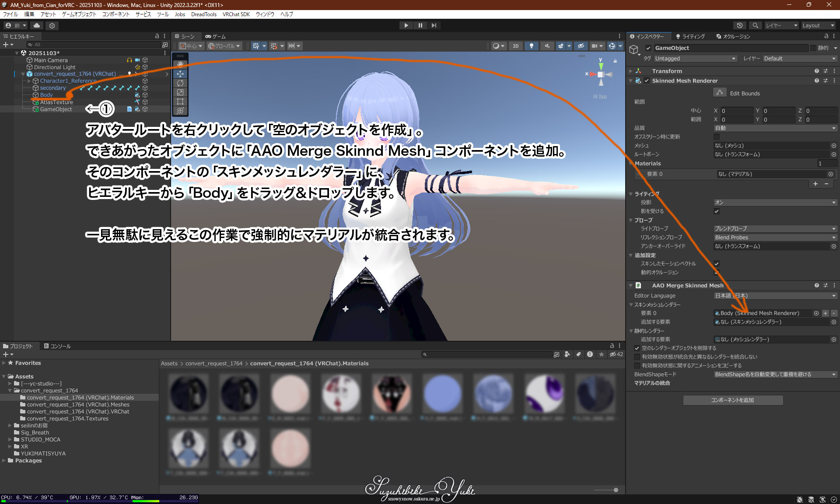Toggle scene lighting bulb icon
The width and height of the screenshot is (840, 504).
point(532,46)
